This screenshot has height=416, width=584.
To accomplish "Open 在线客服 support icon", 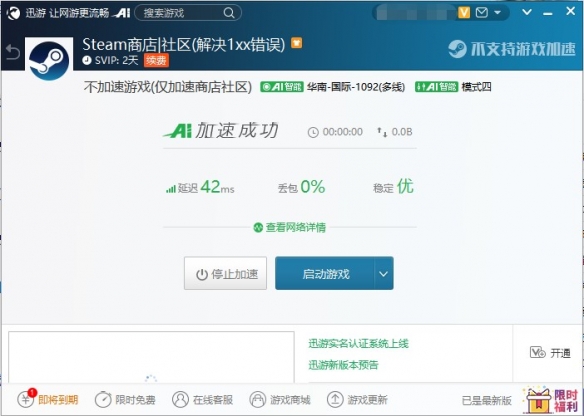I will 180,400.
